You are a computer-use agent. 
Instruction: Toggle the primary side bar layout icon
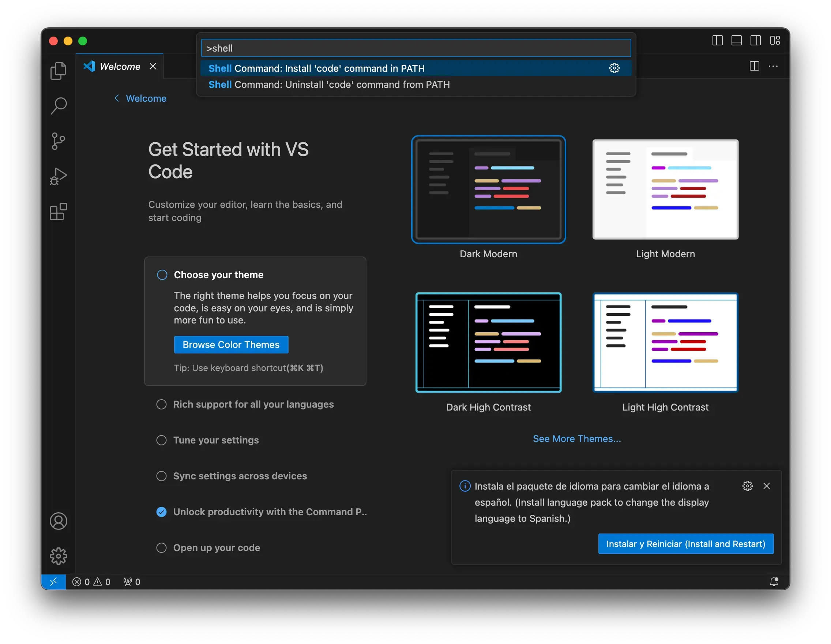tap(717, 40)
